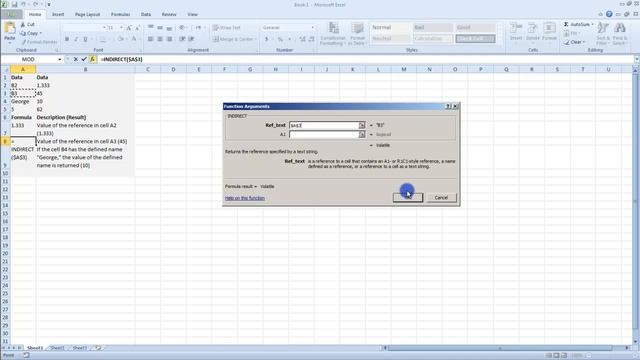Click the Font Color A icon
Screen dimensions: 640x360
[133, 39]
